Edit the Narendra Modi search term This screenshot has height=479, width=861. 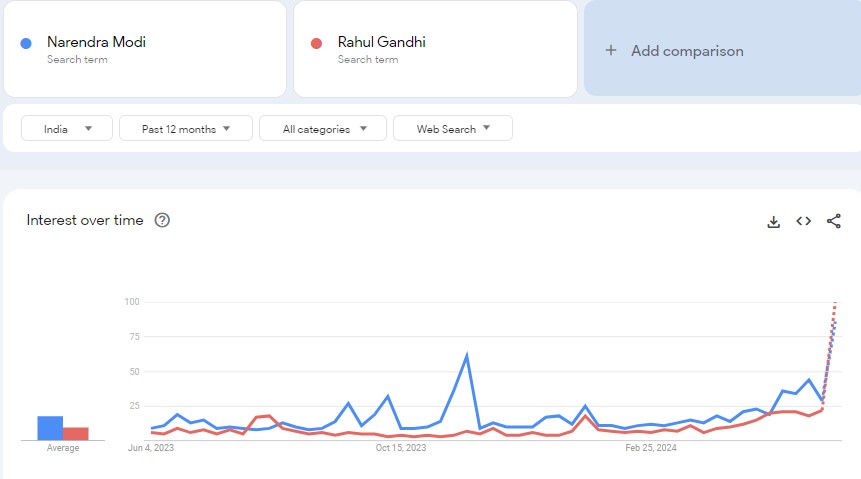point(96,43)
